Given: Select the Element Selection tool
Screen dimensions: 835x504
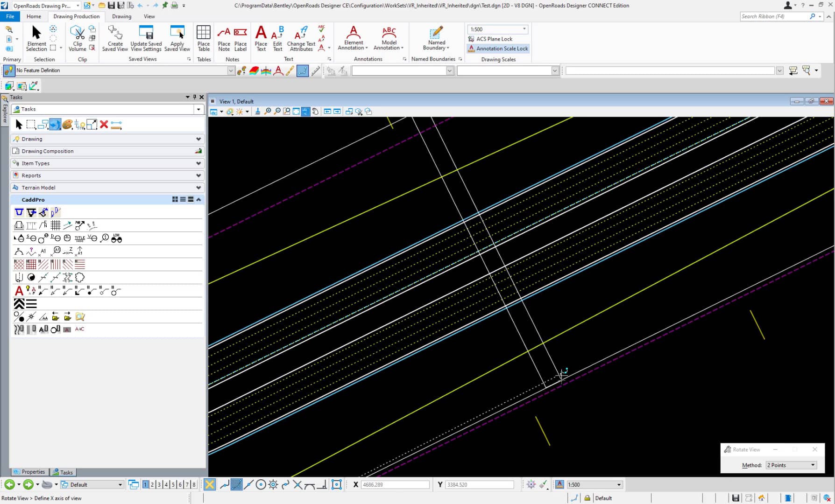Looking at the screenshot, I should [x=36, y=38].
